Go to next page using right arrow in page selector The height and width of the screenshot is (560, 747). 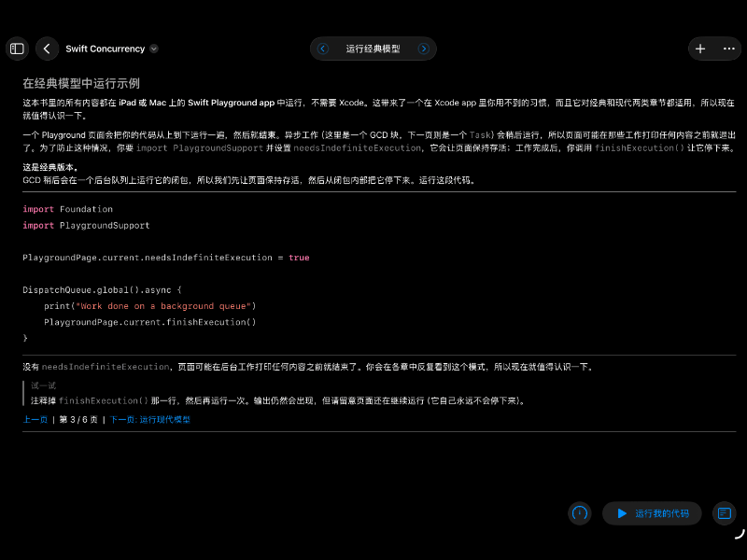coord(423,49)
